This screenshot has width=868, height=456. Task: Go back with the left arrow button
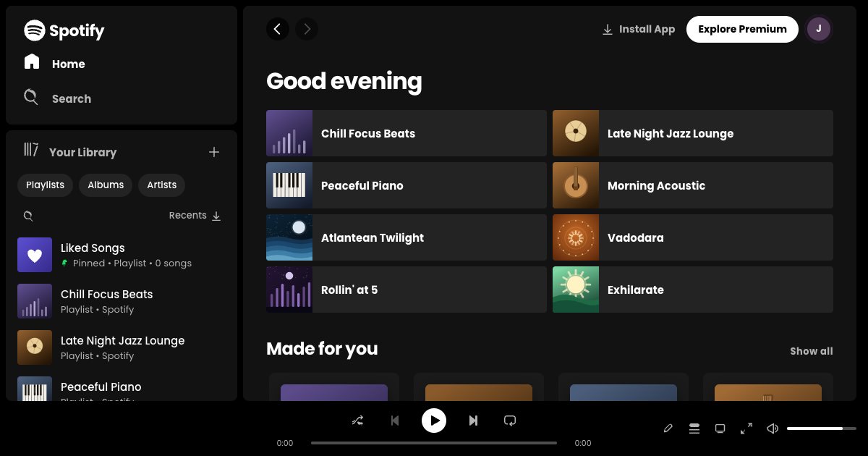coord(278,29)
